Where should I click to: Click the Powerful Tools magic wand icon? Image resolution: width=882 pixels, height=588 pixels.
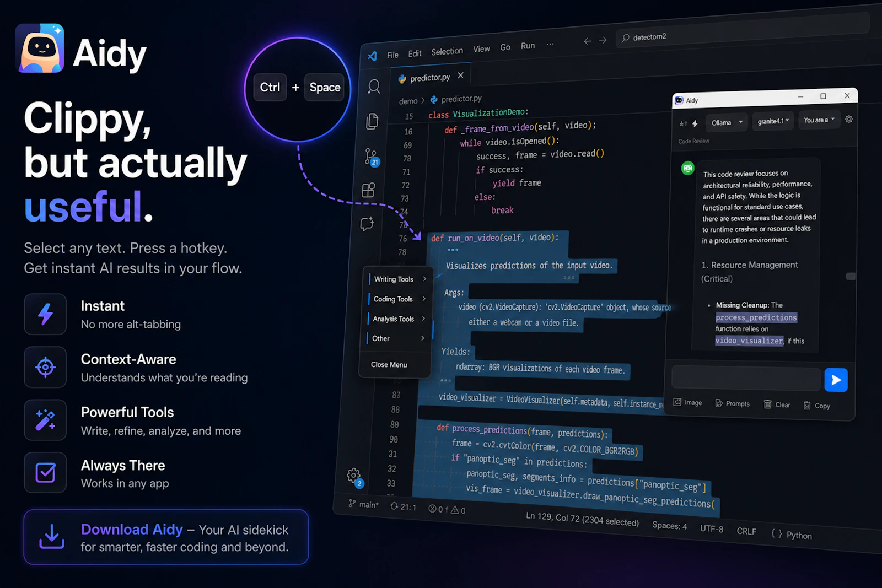45,420
